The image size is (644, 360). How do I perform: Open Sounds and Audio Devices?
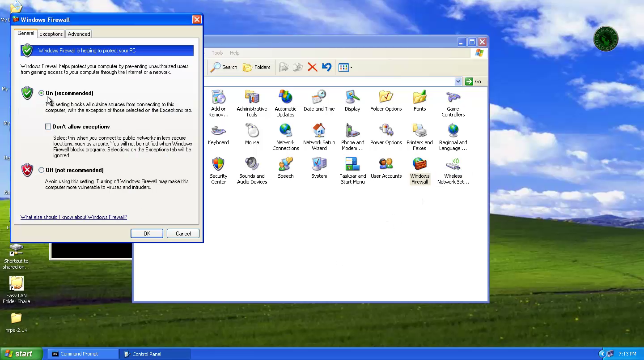tap(252, 171)
